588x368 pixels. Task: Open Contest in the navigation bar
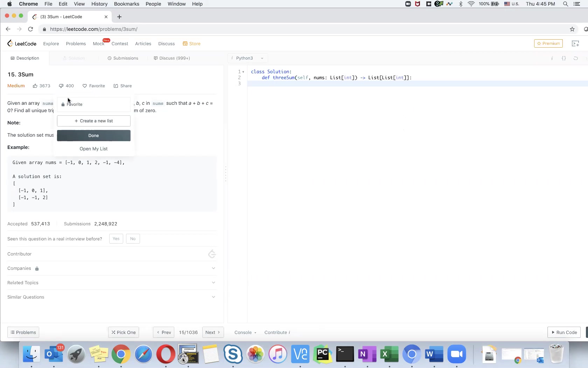pyautogui.click(x=120, y=44)
